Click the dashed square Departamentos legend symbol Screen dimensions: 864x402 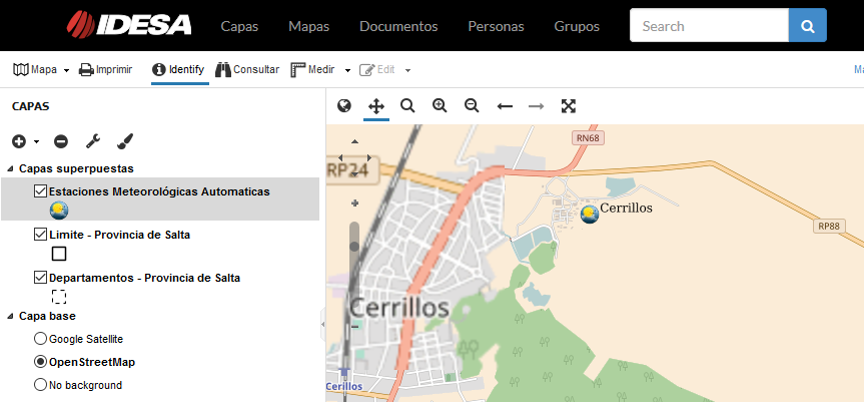pyautogui.click(x=59, y=297)
